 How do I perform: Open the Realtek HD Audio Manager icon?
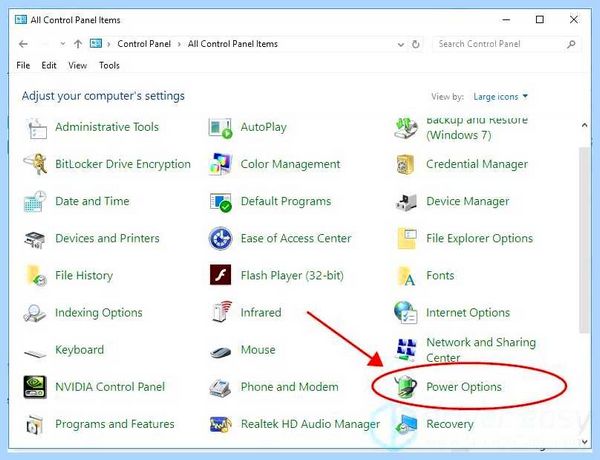[x=220, y=424]
